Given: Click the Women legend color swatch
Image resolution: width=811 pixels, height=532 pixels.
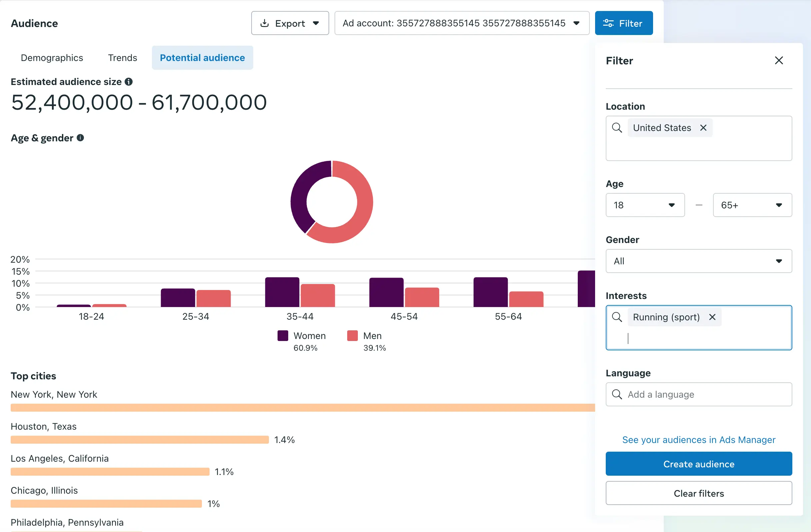Looking at the screenshot, I should (283, 336).
